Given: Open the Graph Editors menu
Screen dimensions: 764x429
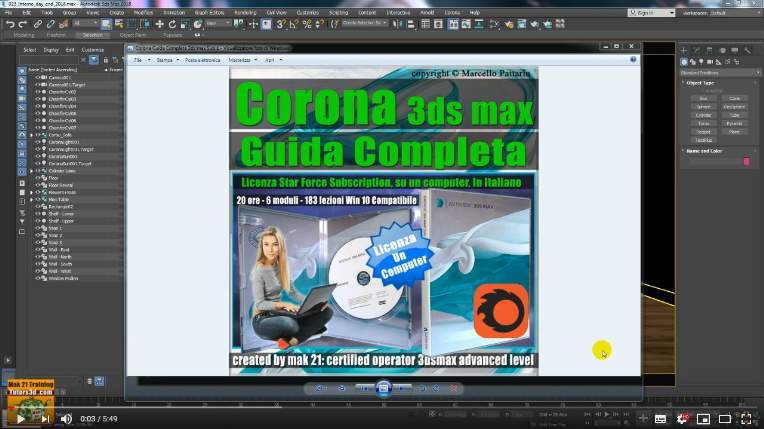Looking at the screenshot, I should coord(210,13).
